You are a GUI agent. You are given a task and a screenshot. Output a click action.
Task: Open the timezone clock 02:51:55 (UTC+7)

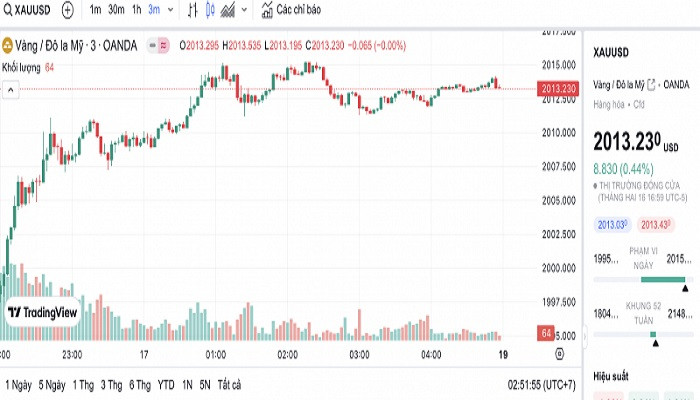541,384
